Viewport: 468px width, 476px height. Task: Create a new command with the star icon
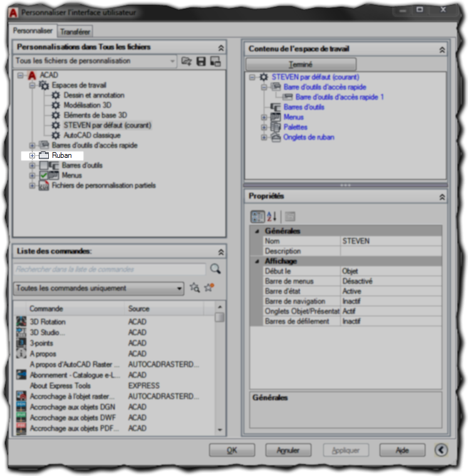(209, 287)
